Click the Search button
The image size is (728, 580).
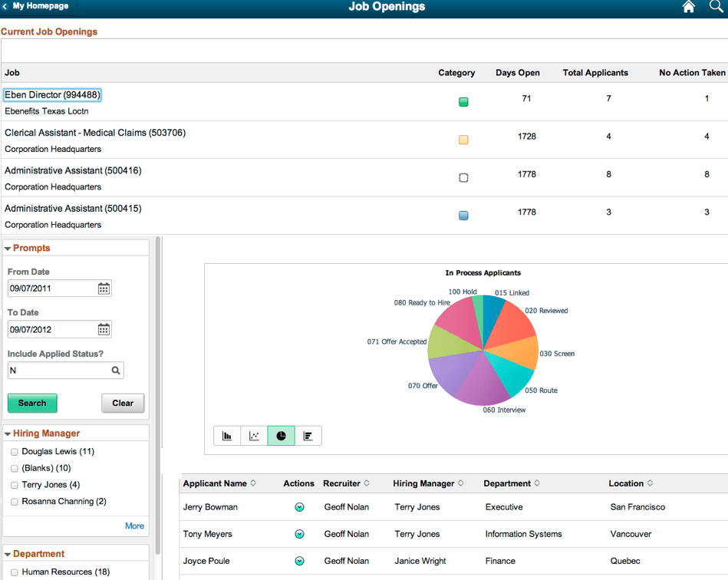[x=32, y=403]
